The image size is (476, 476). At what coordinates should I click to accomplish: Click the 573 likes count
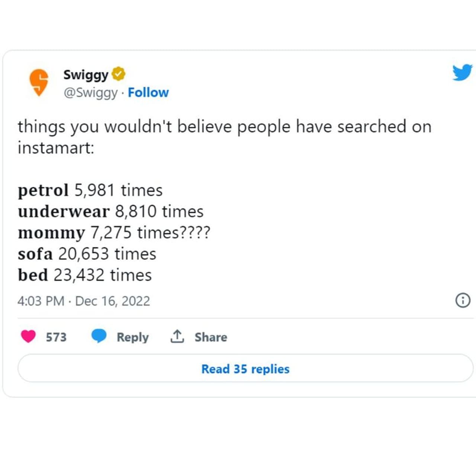[x=56, y=337]
